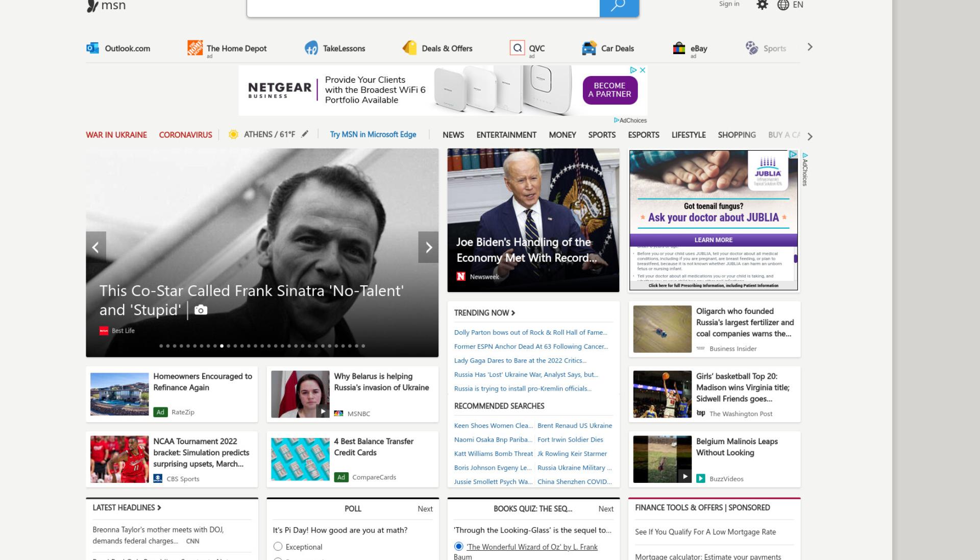Open Naomi Osaka recommended search
Image resolution: width=980 pixels, height=560 pixels.
[493, 440]
